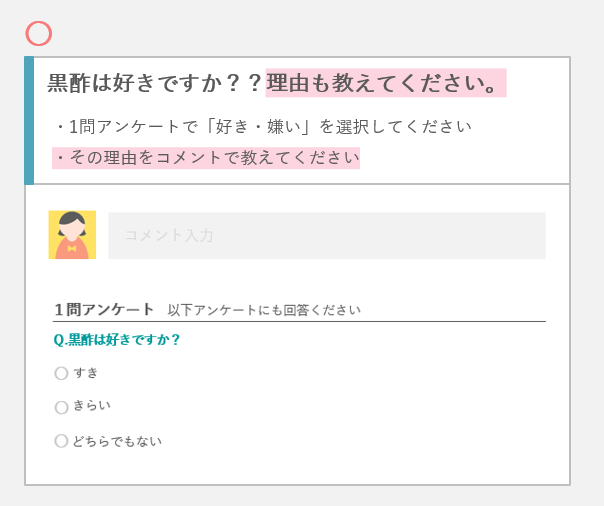Click the 以下アンケートにも回答ください note

[264, 310]
